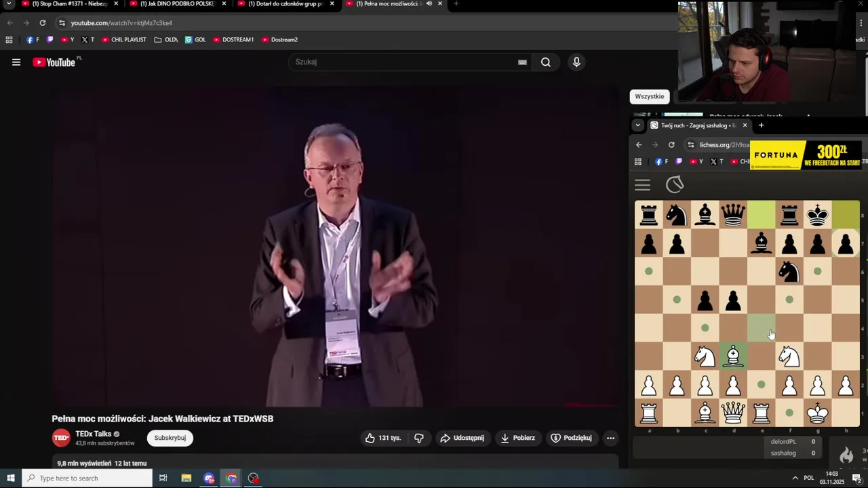Click the YouTube search magnifier button
Viewport: 868px width, 488px height.
click(546, 62)
